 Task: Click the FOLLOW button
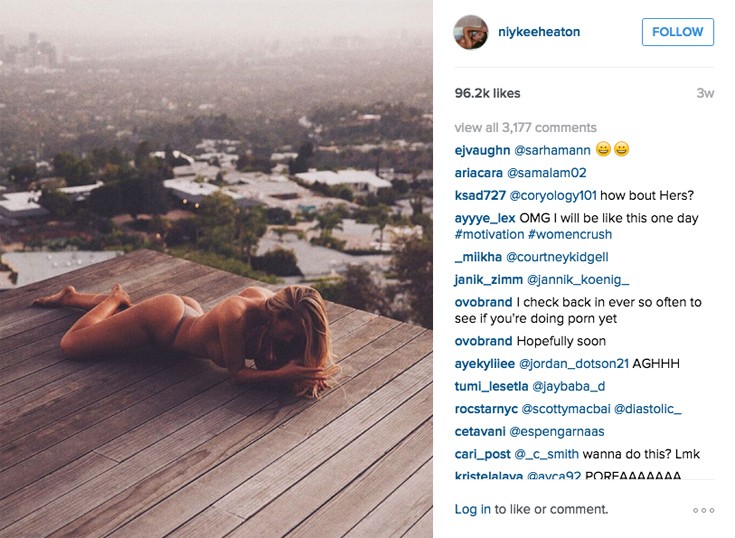coord(677,32)
